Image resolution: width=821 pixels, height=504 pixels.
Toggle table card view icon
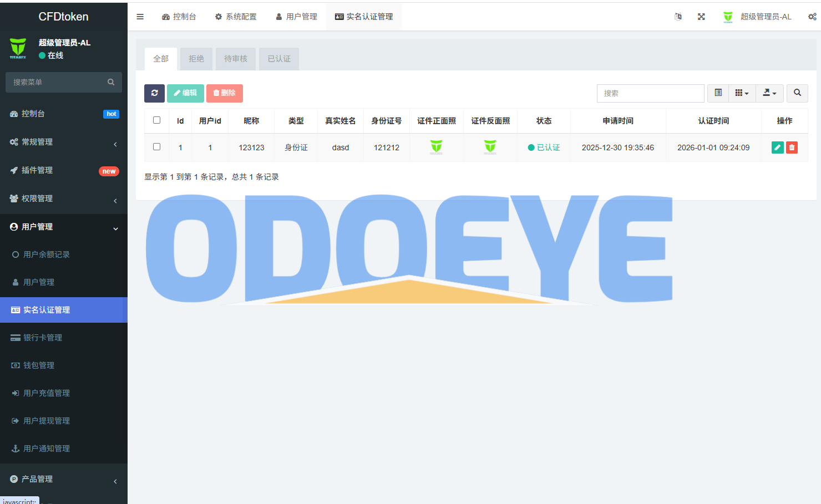click(x=718, y=93)
